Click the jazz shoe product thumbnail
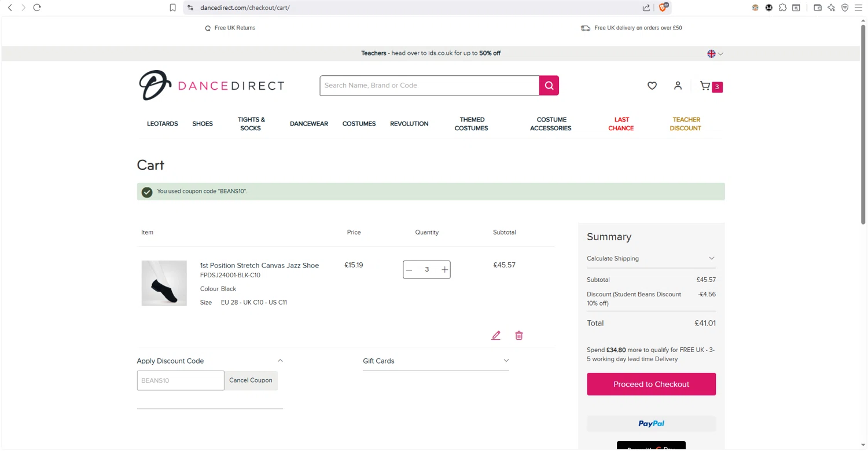 pos(164,283)
